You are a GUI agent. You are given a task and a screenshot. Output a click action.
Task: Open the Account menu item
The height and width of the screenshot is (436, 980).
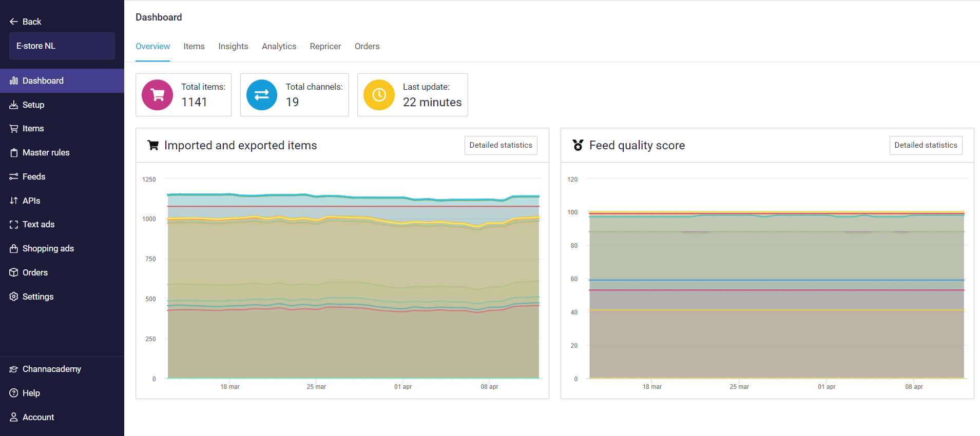(38, 417)
